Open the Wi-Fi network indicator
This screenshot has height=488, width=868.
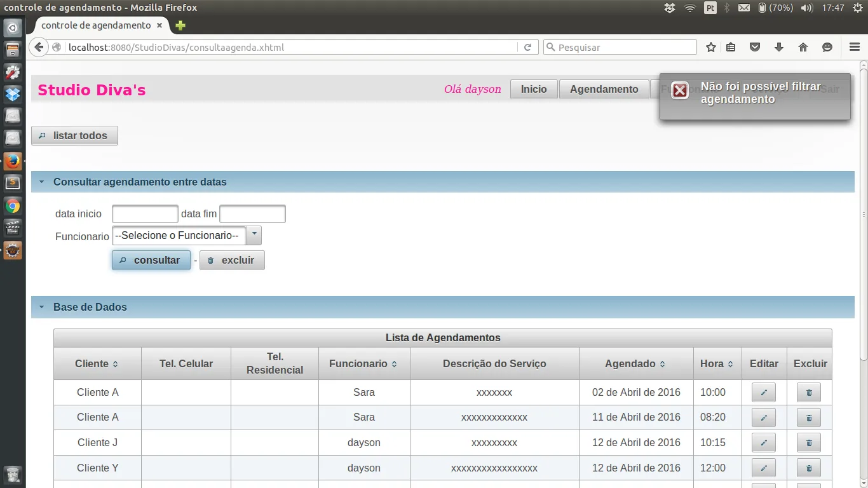[x=690, y=8]
